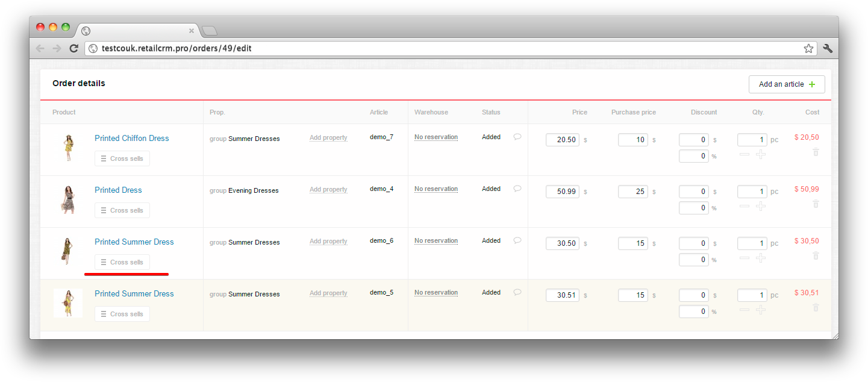The image size is (868, 382).
Task: Open No reservation dropdown for demo_6
Action: click(x=436, y=241)
